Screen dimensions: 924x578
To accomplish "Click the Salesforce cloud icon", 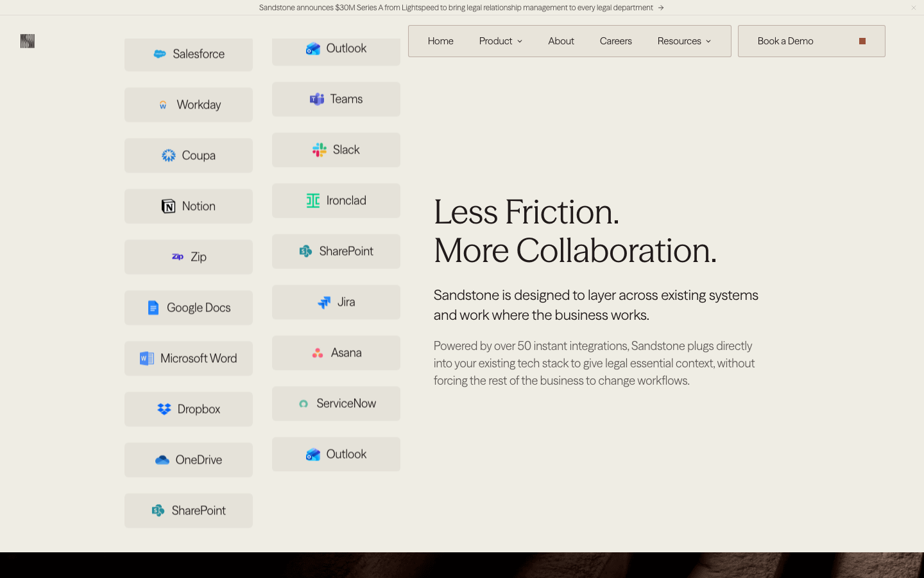I will (x=160, y=54).
